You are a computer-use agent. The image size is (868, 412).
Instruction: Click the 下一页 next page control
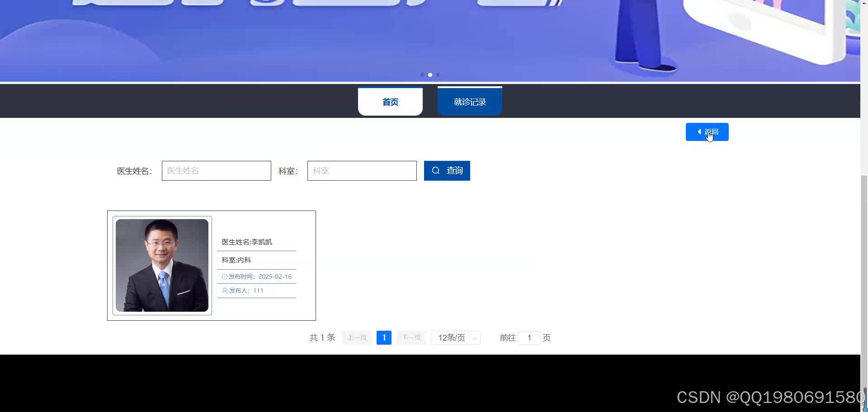410,337
